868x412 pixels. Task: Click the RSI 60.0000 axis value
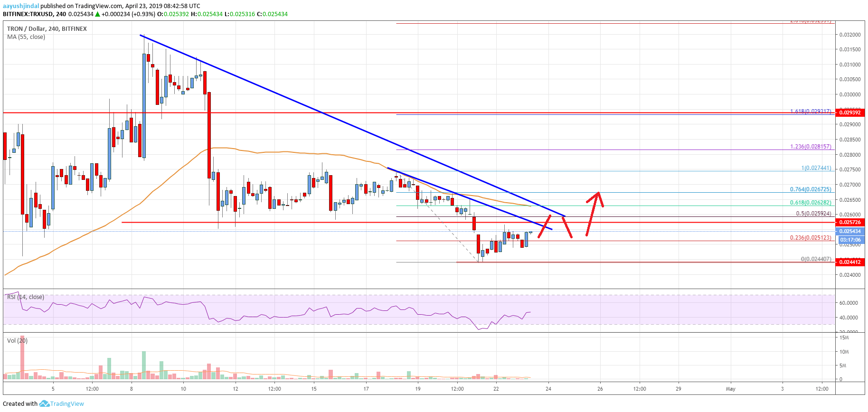[849, 303]
